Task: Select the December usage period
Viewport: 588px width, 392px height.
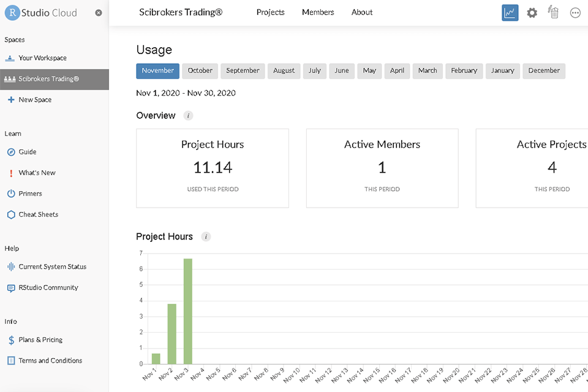Action: coord(544,71)
